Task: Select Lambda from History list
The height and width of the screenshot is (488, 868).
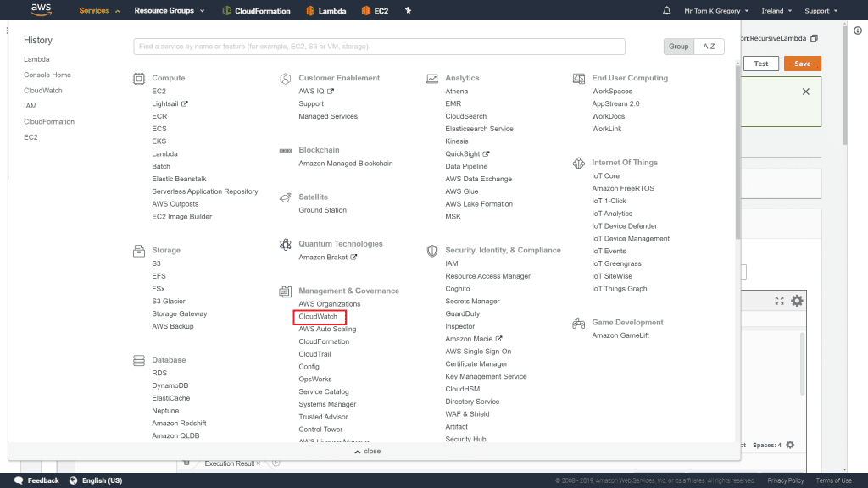Action: [36, 59]
